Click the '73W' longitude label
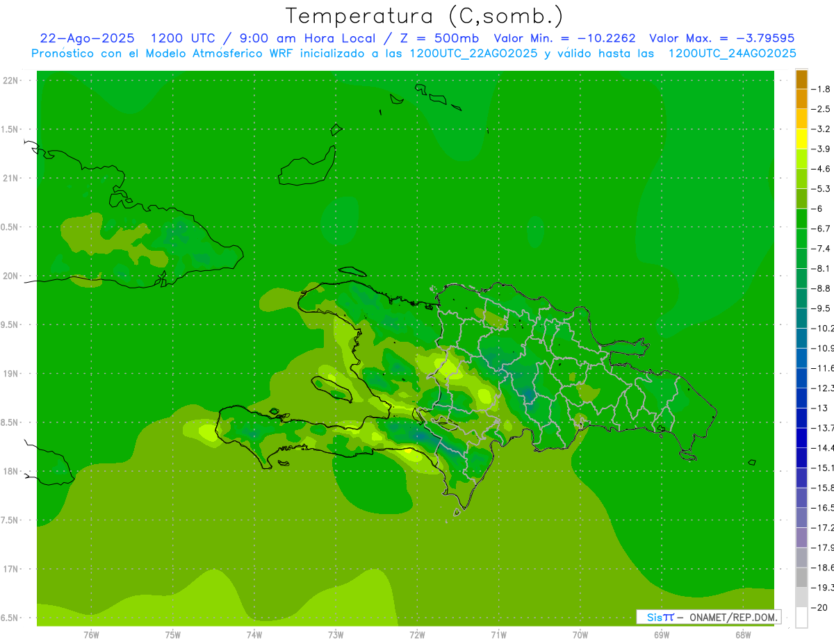 [336, 635]
